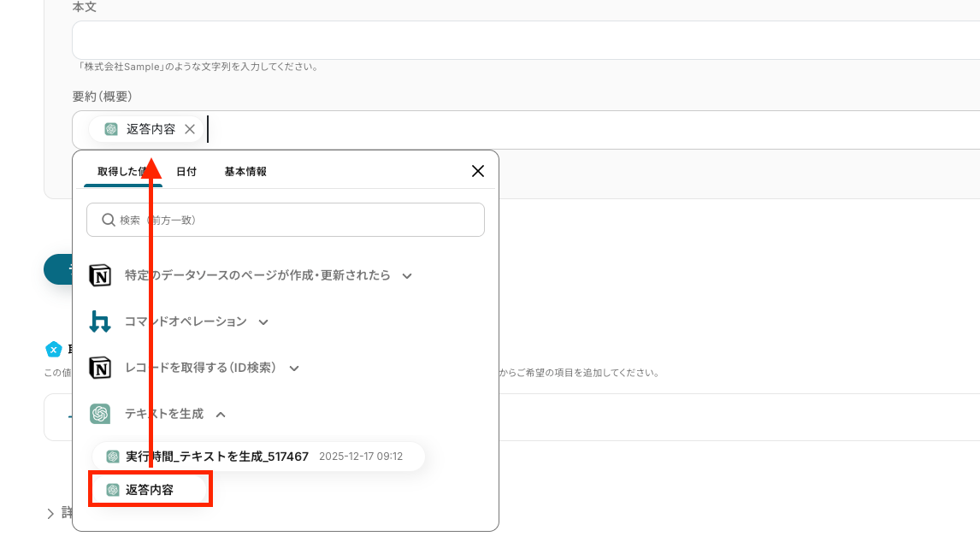Screen dimensions: 980x554
Task: Collapse the テキストを生成 section chevron
Action: (221, 415)
